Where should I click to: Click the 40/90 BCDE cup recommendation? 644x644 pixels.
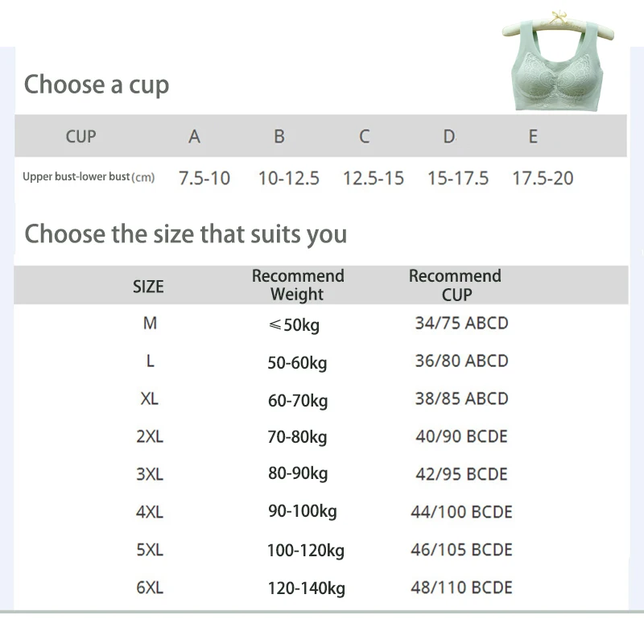coord(461,436)
